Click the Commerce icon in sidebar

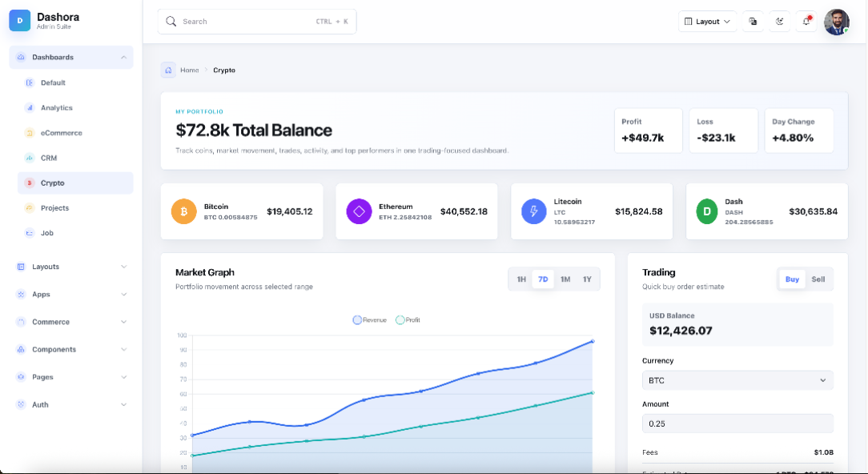click(21, 322)
